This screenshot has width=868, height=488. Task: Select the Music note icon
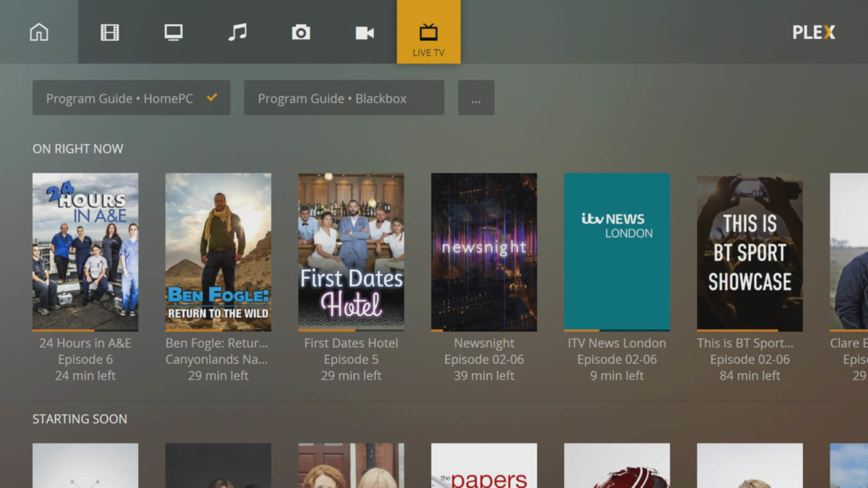(237, 32)
